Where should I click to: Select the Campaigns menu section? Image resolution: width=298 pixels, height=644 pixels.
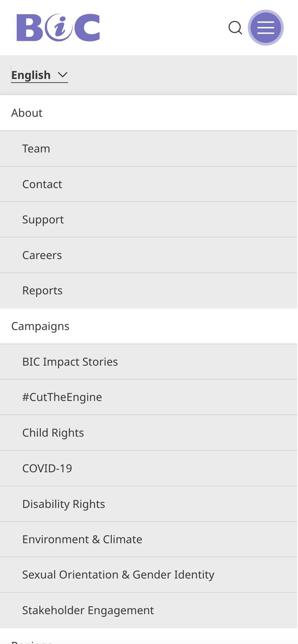tap(40, 326)
